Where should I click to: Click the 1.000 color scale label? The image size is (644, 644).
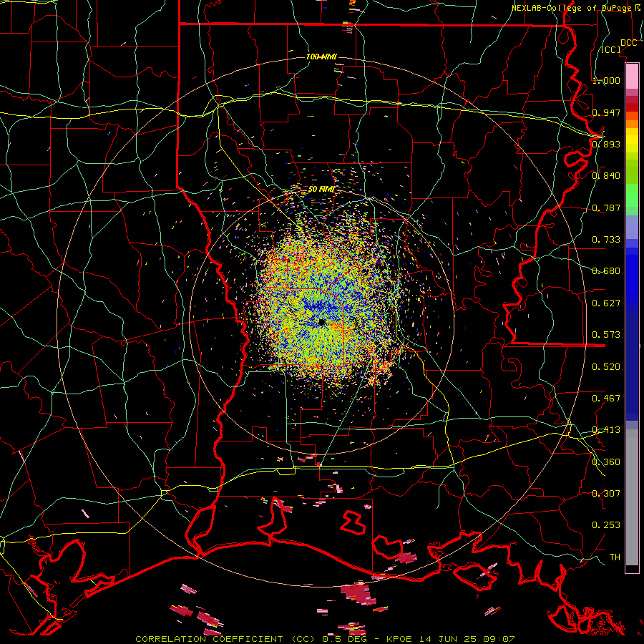[606, 80]
